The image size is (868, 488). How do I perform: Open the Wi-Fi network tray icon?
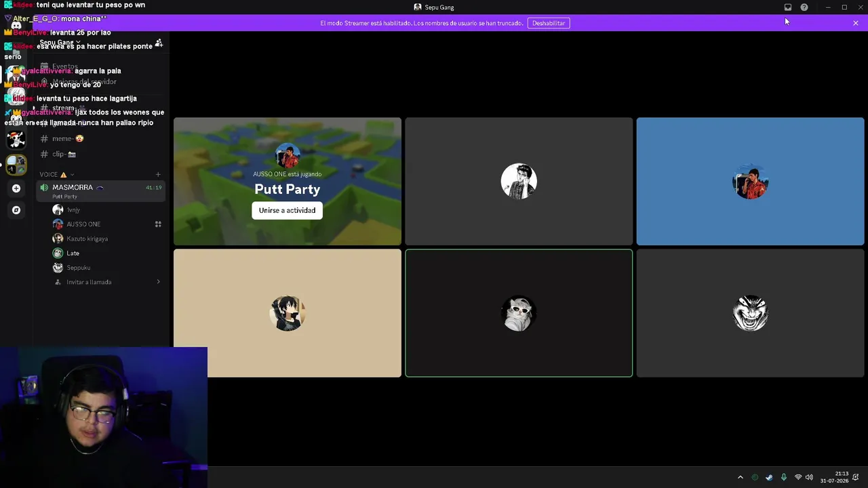point(798,477)
